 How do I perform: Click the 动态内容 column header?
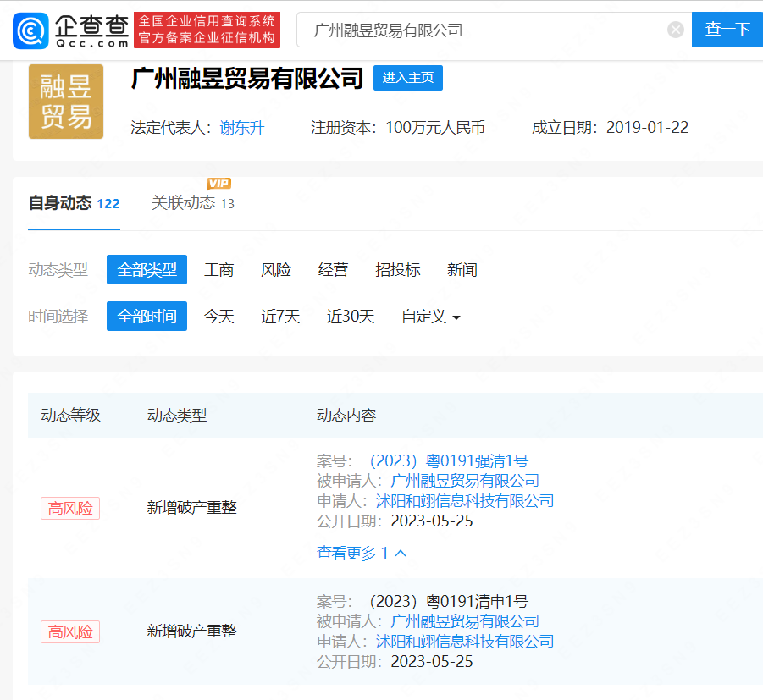[346, 415]
